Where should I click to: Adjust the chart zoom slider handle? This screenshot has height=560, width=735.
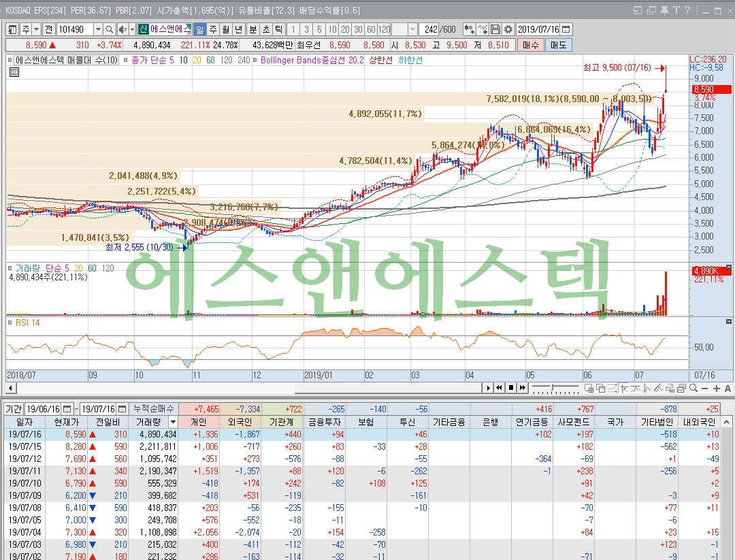(x=553, y=388)
